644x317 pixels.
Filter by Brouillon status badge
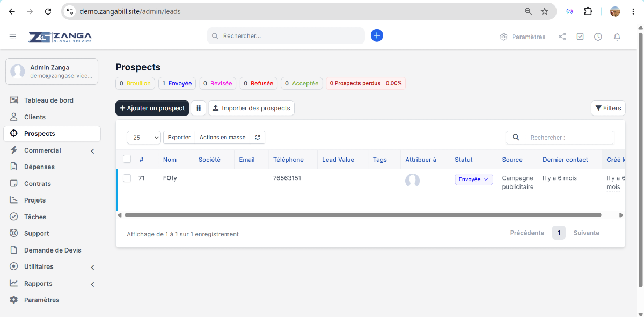click(135, 83)
